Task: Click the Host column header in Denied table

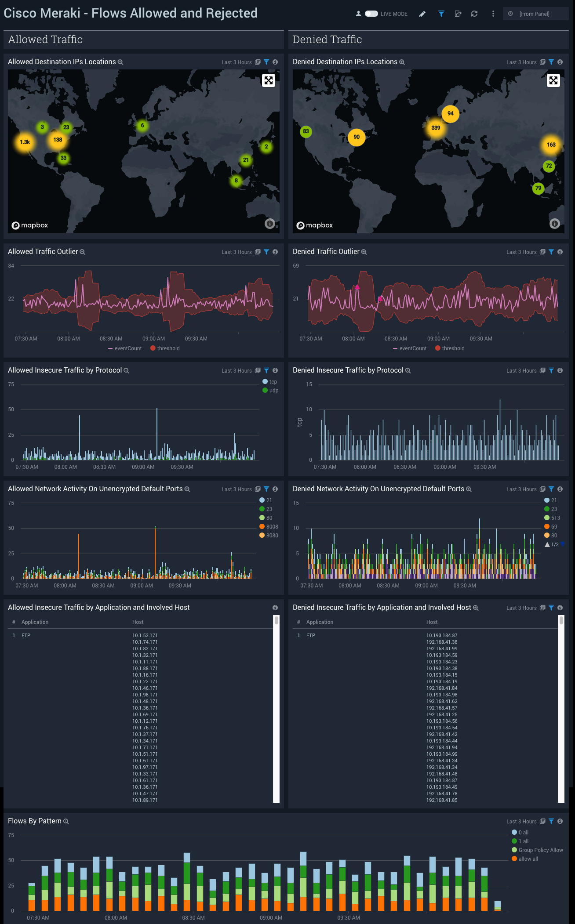Action: 432,622
